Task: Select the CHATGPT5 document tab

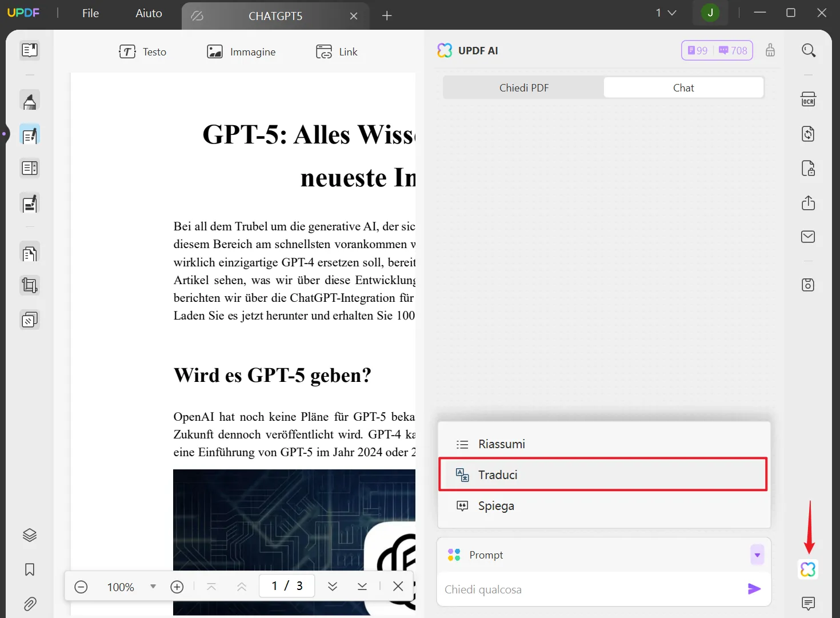Action: click(275, 16)
